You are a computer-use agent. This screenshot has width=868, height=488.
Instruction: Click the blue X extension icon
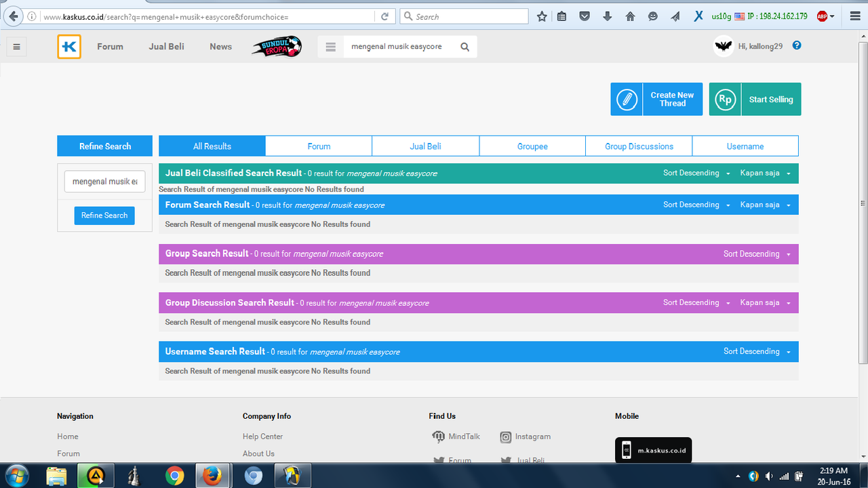tap(698, 16)
